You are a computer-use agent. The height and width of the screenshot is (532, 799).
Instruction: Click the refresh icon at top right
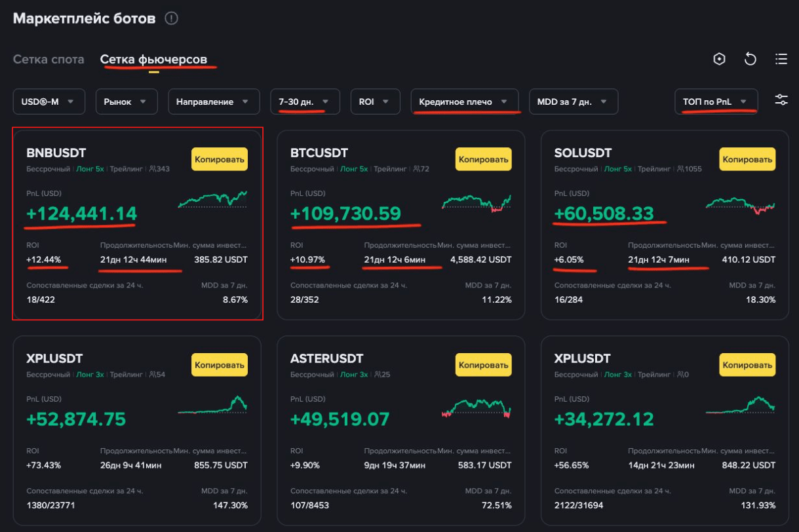pyautogui.click(x=750, y=60)
